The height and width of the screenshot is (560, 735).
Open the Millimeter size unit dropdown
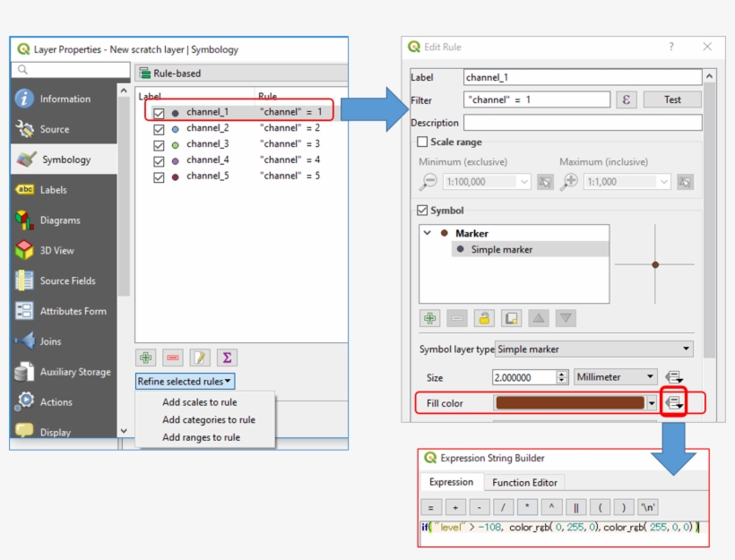tap(615, 377)
